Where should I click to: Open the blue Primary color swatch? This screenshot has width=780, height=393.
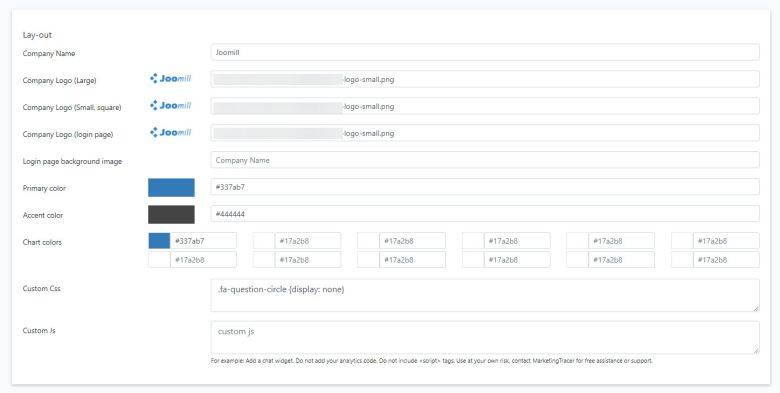(x=171, y=188)
